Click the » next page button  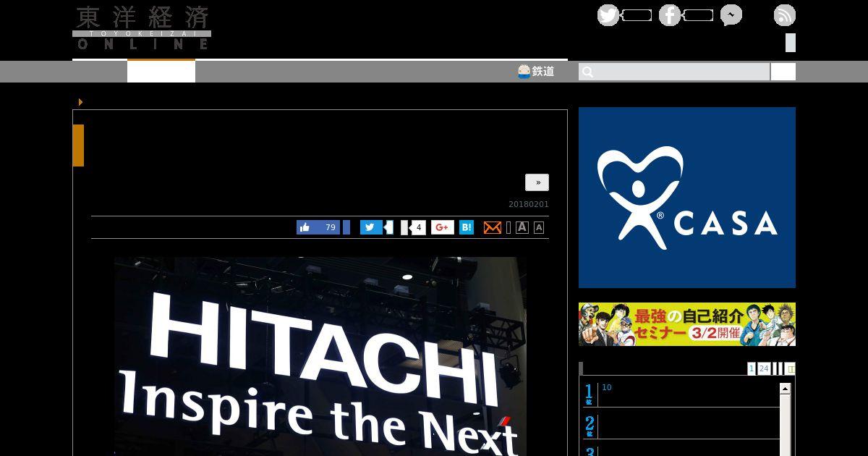pos(537,182)
